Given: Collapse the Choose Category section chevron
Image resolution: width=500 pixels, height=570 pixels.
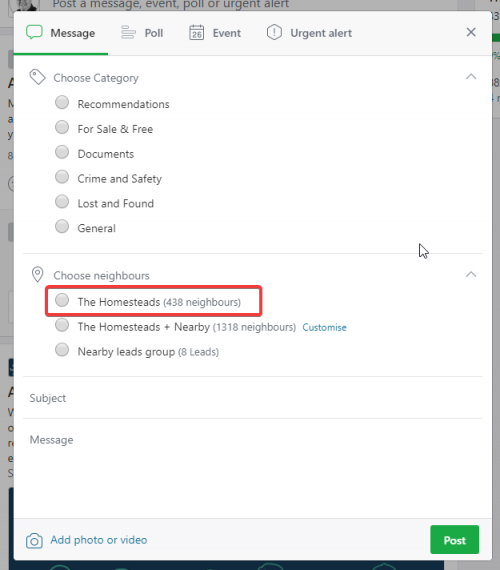Looking at the screenshot, I should 471,77.
